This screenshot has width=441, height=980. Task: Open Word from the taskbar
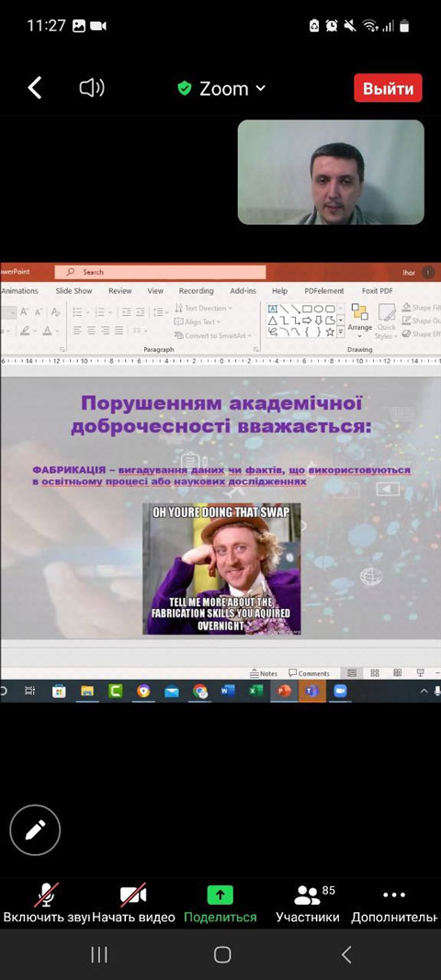(x=228, y=691)
